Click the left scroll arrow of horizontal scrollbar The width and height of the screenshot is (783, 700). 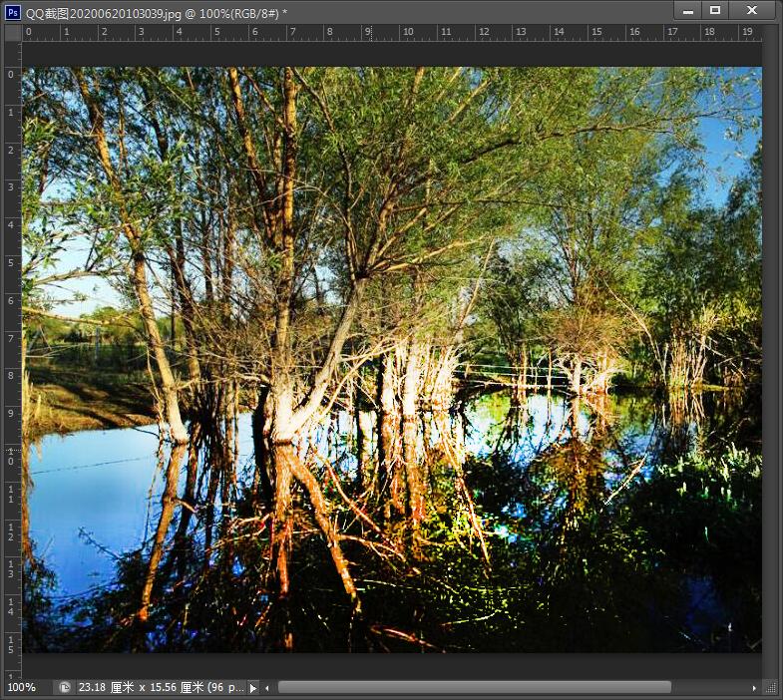click(x=266, y=687)
